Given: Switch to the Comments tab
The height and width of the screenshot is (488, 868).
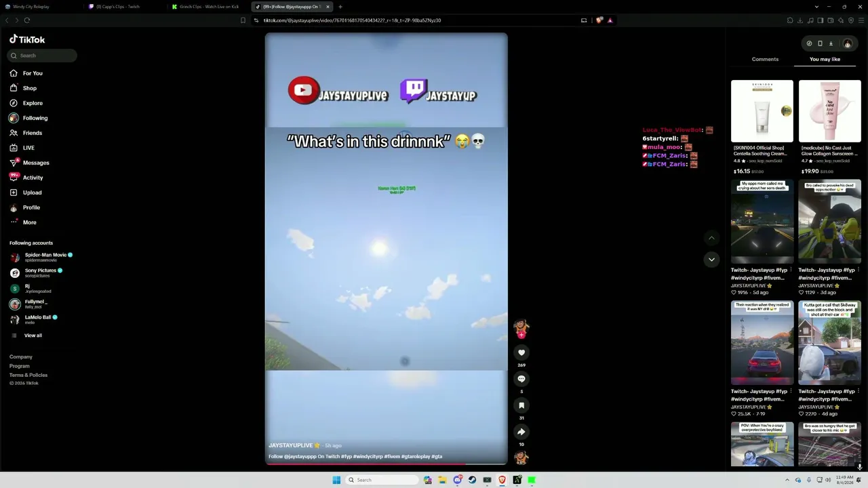Looking at the screenshot, I should (x=765, y=59).
